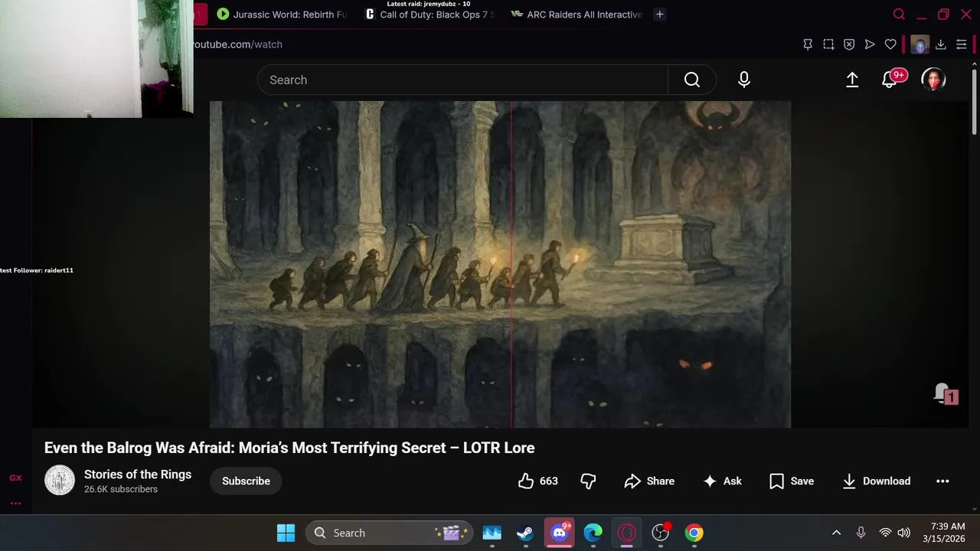Open the Opera profile picture icon
The image size is (980, 551).
click(x=920, y=44)
